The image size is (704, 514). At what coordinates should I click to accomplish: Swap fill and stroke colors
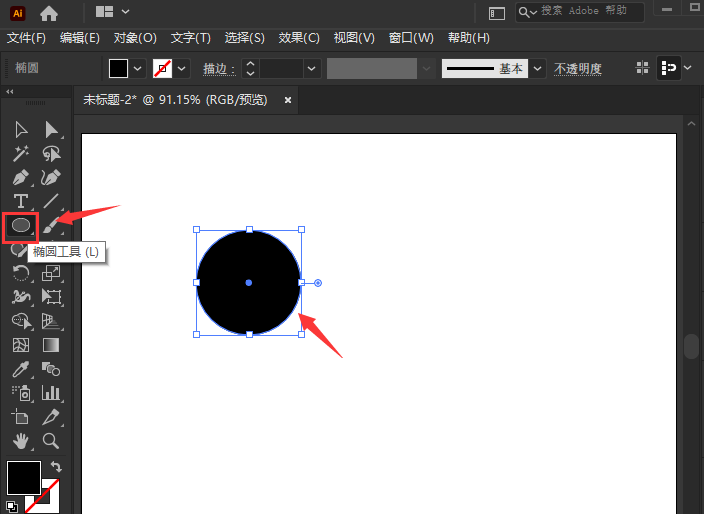point(56,466)
